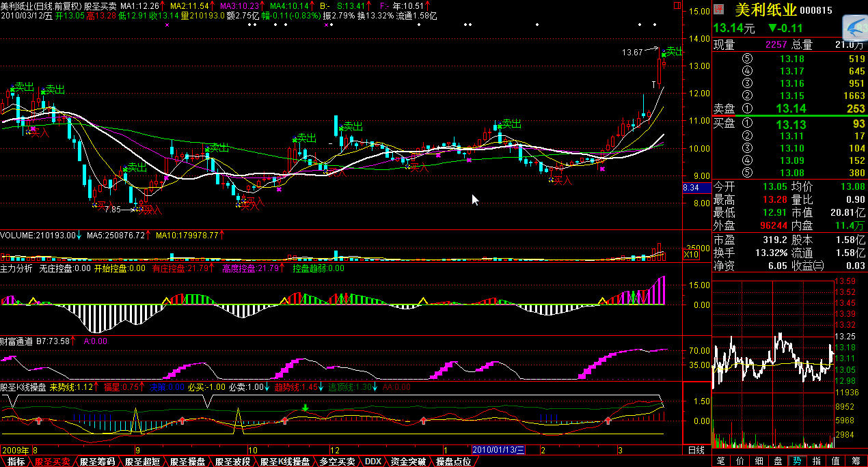The image size is (868, 467).
Task: Click the stock code 000815
Action: point(815,10)
